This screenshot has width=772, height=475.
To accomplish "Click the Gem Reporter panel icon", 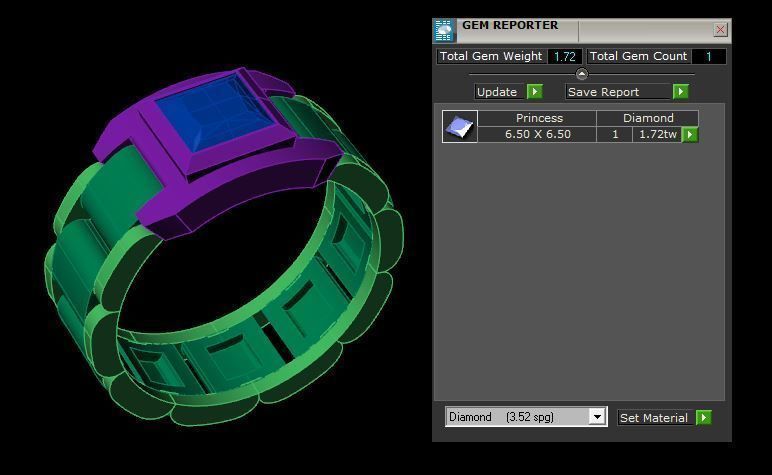I will click(444, 31).
